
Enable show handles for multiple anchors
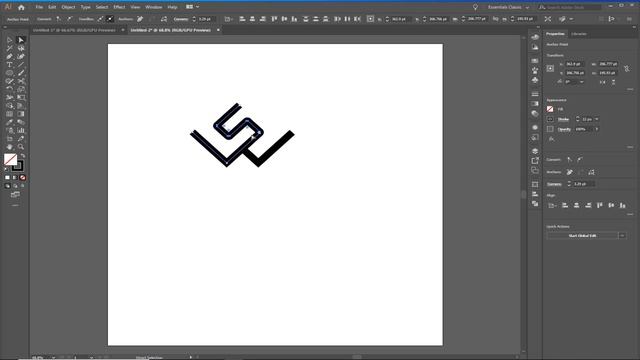pos(100,19)
